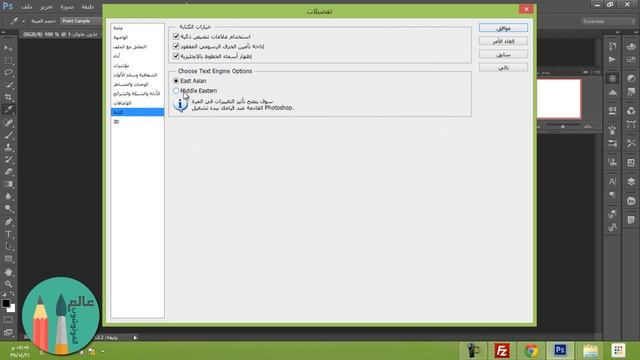Toggle the first checkbox under type options
The height and width of the screenshot is (360, 640).
pyautogui.click(x=176, y=36)
